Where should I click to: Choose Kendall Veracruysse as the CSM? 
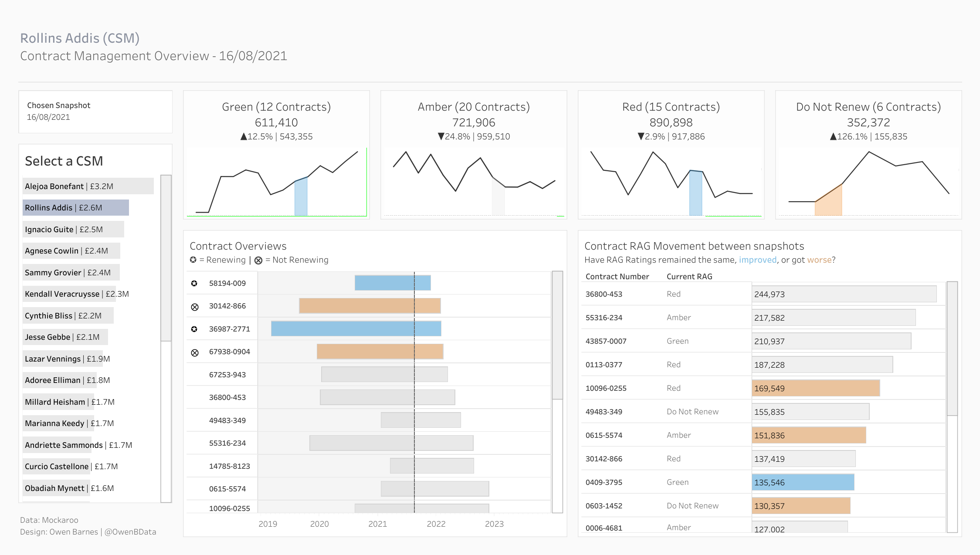(77, 294)
